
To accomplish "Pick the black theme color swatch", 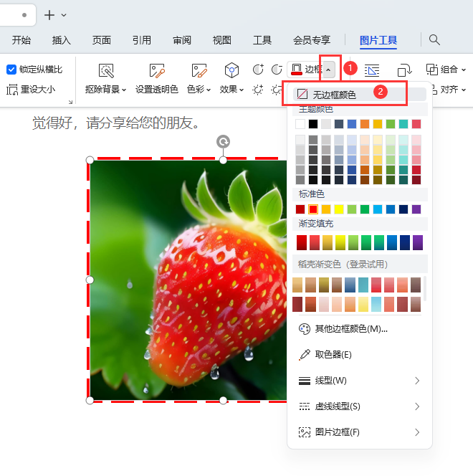I will (313, 124).
